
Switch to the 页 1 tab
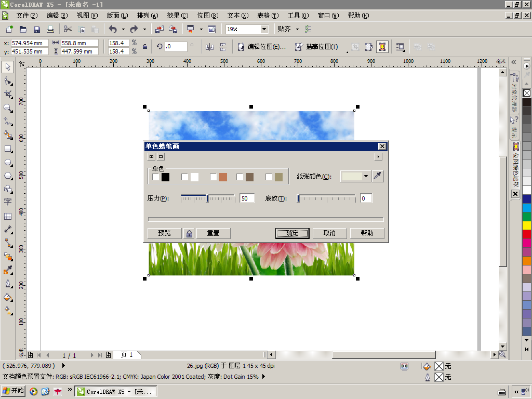point(127,355)
